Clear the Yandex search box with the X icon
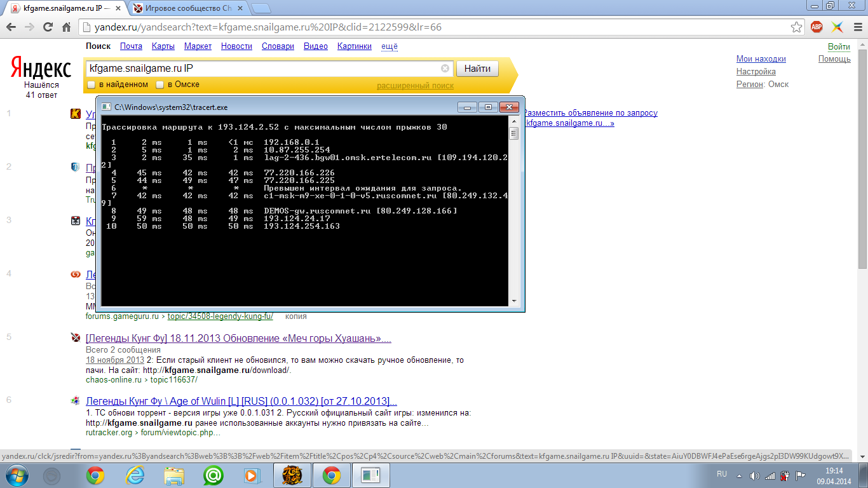Screen dimensions: 868x488 [445, 69]
